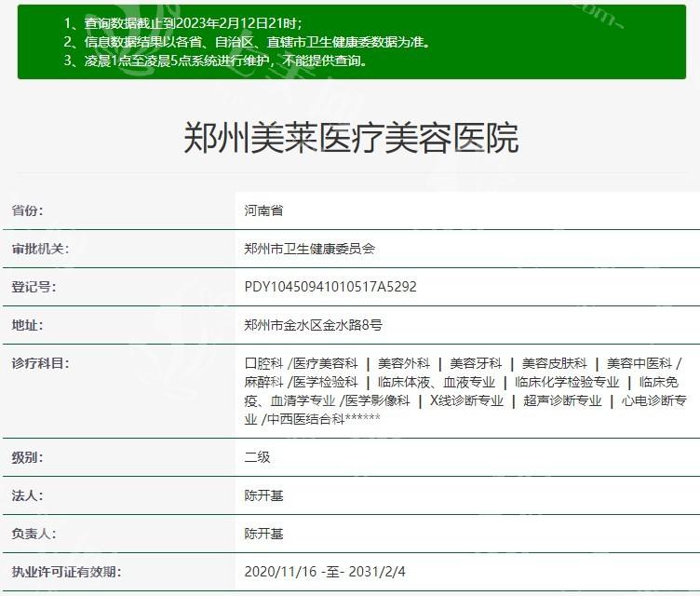Click the 执业许可证有效期 label
Screen dimensions: 700x596
(x=66, y=572)
